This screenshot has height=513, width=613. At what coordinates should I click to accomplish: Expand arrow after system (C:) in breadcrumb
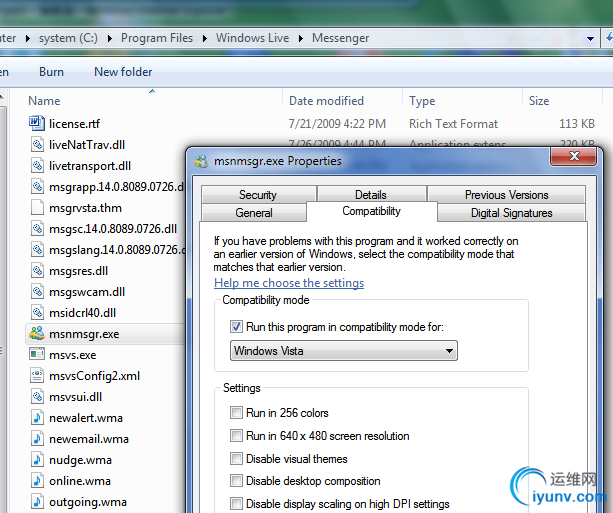click(110, 38)
